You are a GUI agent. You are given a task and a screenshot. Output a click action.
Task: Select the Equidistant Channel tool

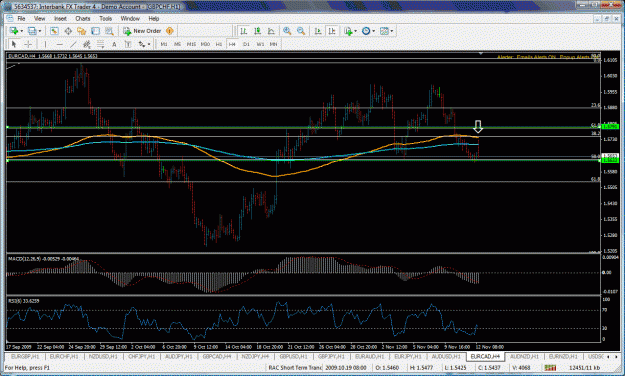coord(86,44)
